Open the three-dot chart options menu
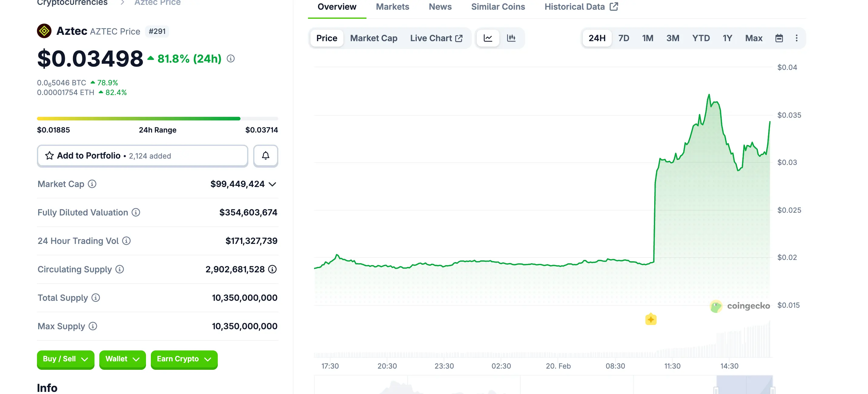The width and height of the screenshot is (868, 394). coord(797,38)
